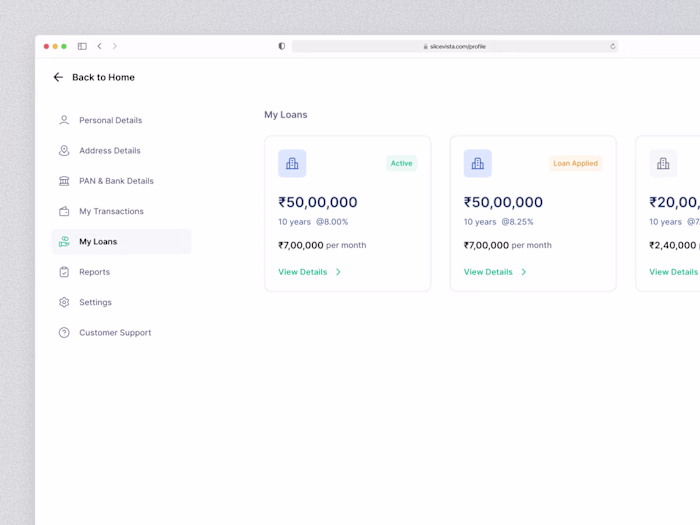Screen dimensions: 700x525
Task: Click the Reports clipboard icon
Action: pyautogui.click(x=64, y=272)
